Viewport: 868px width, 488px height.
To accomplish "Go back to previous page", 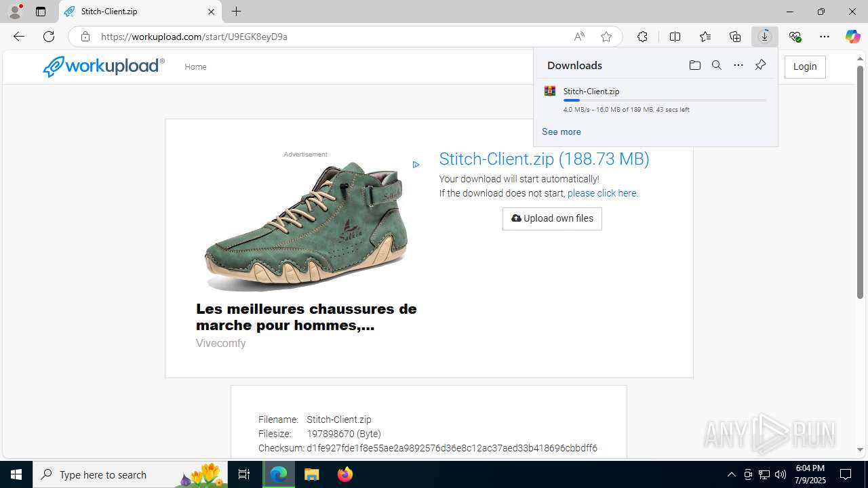I will coord(19,37).
